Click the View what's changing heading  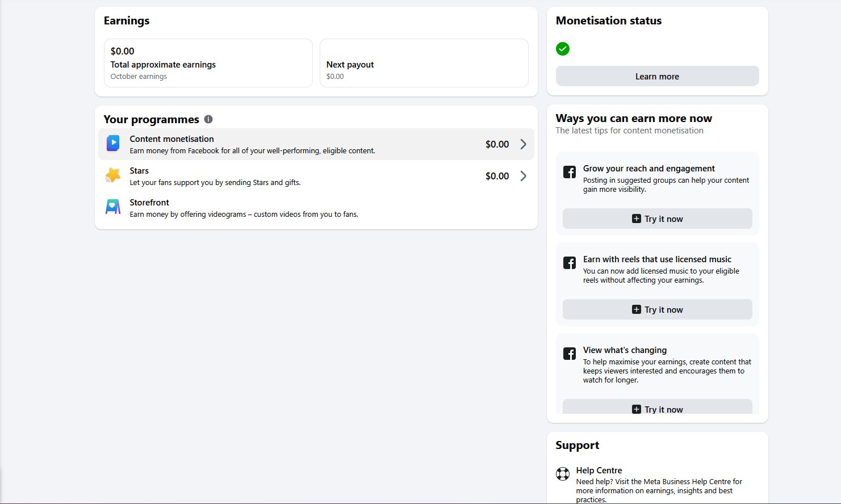coord(625,350)
